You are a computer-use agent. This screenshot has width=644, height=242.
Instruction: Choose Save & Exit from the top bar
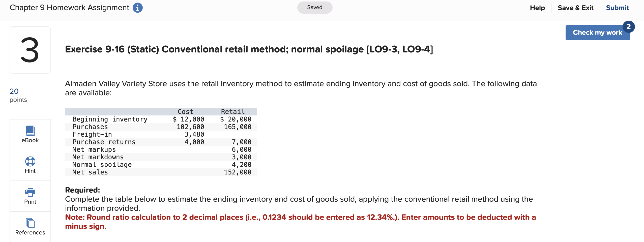click(x=576, y=8)
